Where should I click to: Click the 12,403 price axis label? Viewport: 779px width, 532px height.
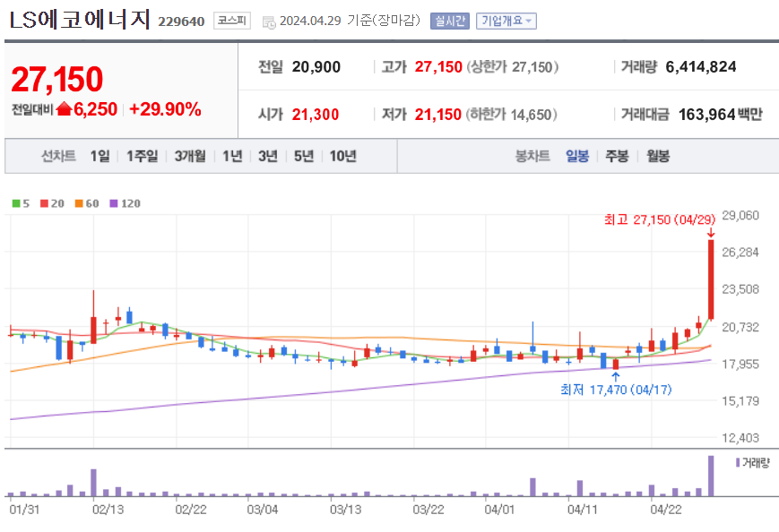[x=740, y=438]
